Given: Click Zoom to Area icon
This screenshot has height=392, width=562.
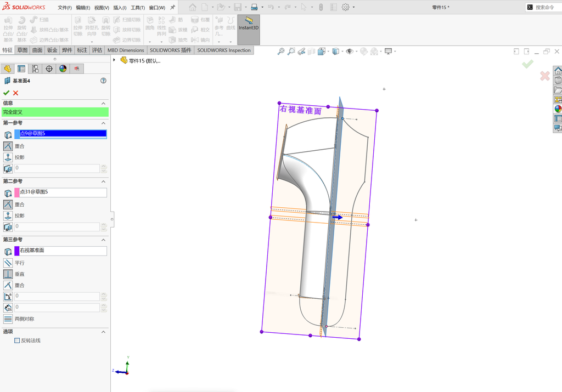Looking at the screenshot, I should (x=291, y=52).
